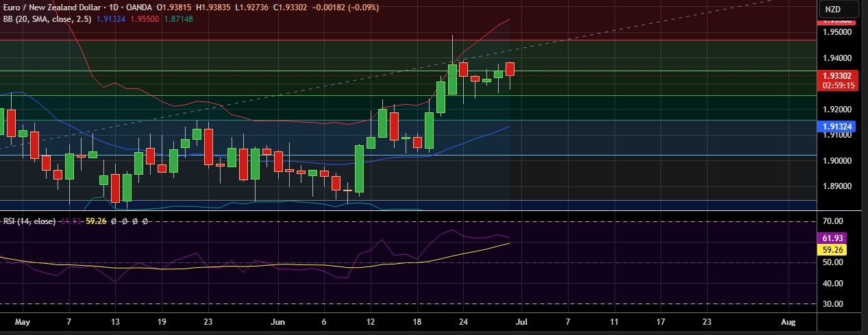Viewport: 868px width, 335px height.
Task: Click the 1.91000 price scale level
Action: (837, 135)
